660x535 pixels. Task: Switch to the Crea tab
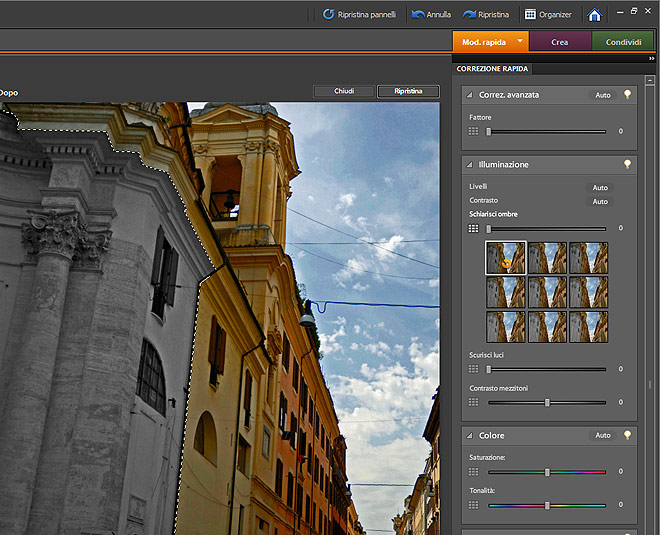tap(560, 42)
